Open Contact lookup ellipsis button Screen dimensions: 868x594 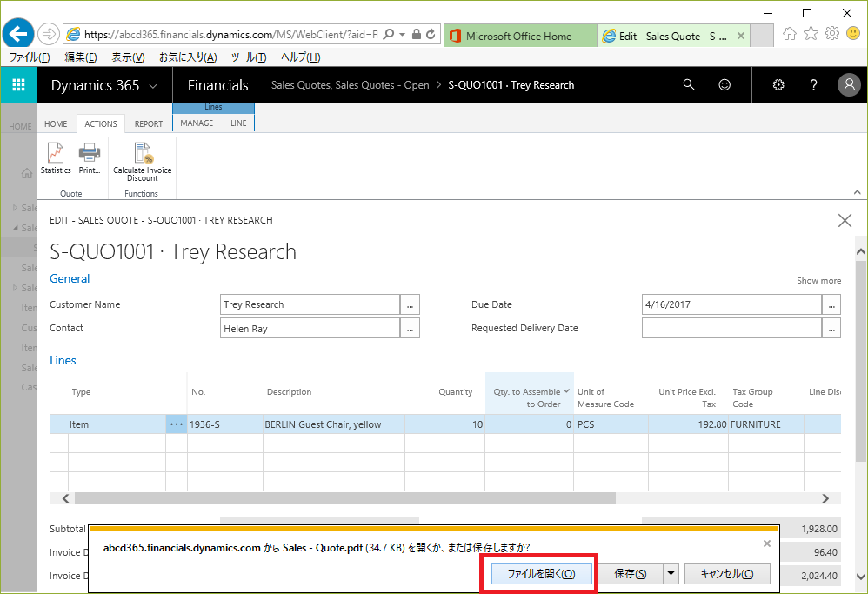click(410, 328)
